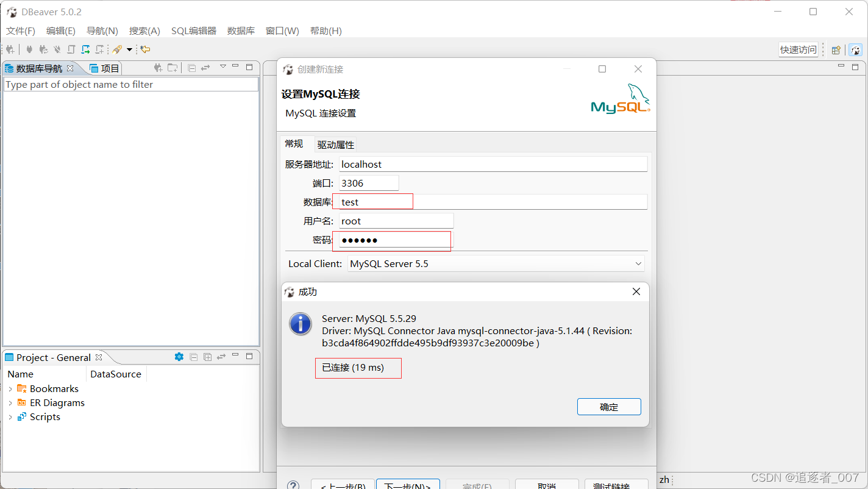
Task: Click the password field
Action: [x=396, y=240]
